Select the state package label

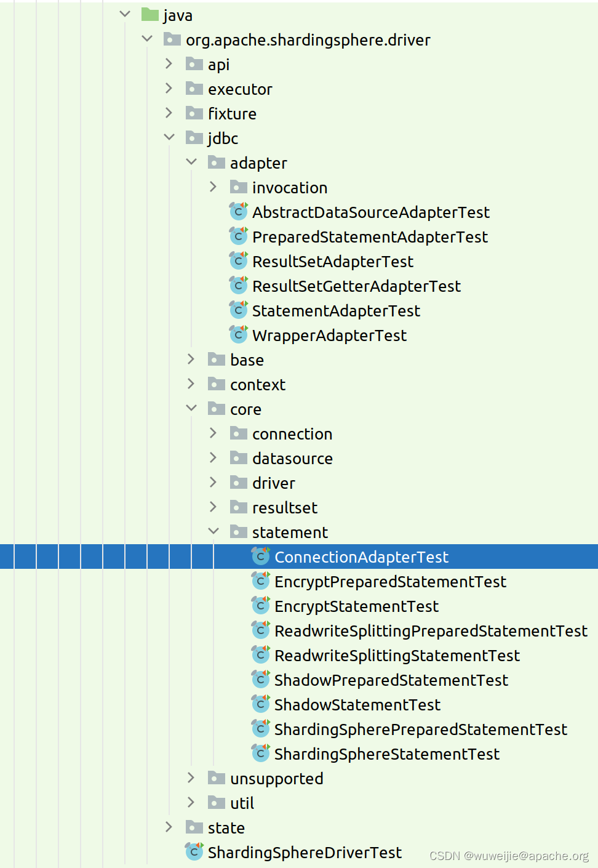click(x=226, y=828)
